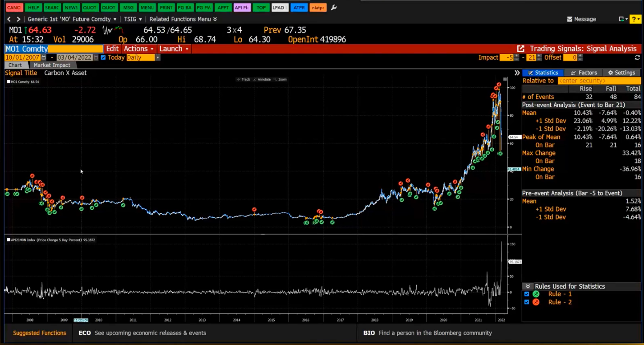Collapse side panel with double-chevron icon

tap(517, 73)
